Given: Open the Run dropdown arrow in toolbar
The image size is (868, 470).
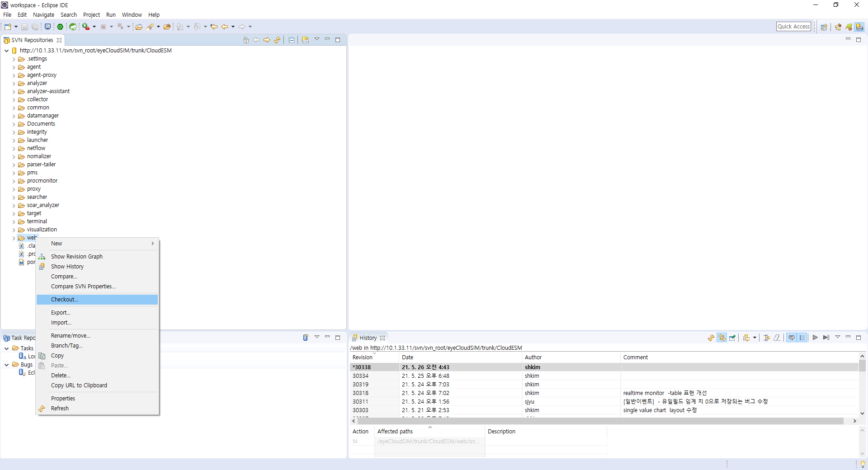Looking at the screenshot, I should [94, 27].
